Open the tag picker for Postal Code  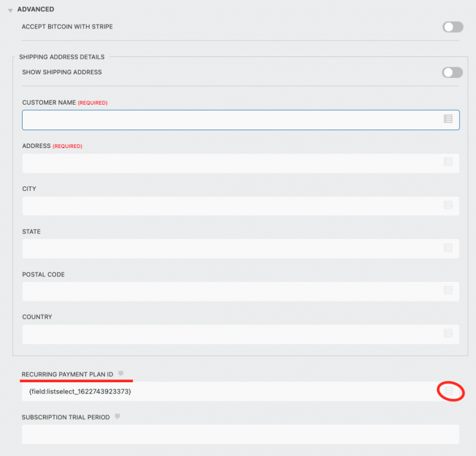[448, 291]
